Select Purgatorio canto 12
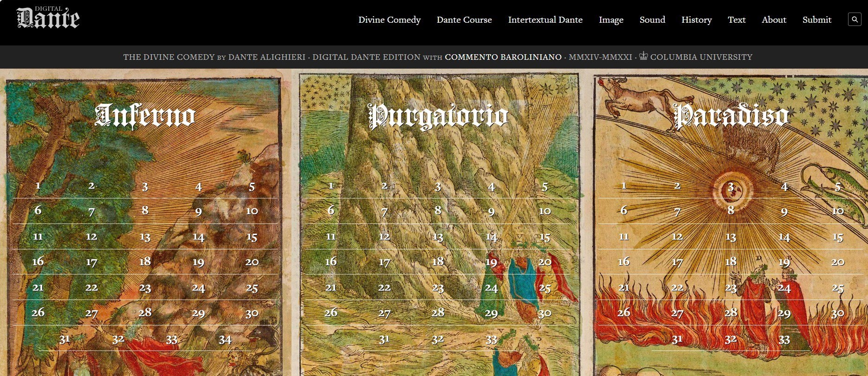The image size is (868, 376). (384, 236)
